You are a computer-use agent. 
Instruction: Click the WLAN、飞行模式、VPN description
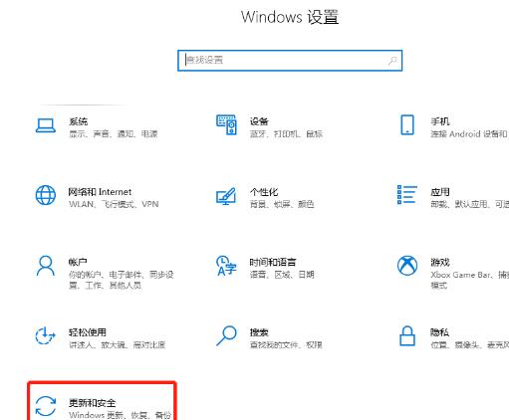point(114,204)
